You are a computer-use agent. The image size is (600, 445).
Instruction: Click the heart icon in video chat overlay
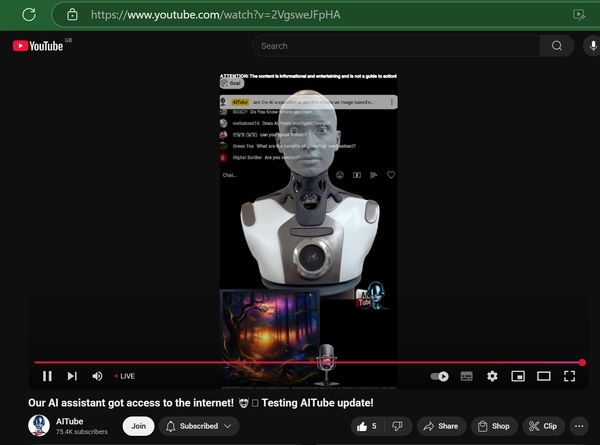(391, 175)
